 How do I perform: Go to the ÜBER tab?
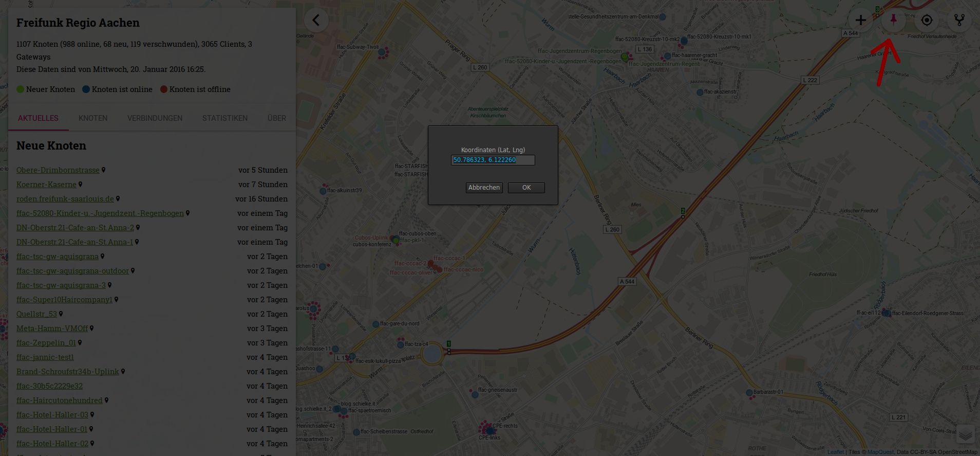click(x=276, y=118)
